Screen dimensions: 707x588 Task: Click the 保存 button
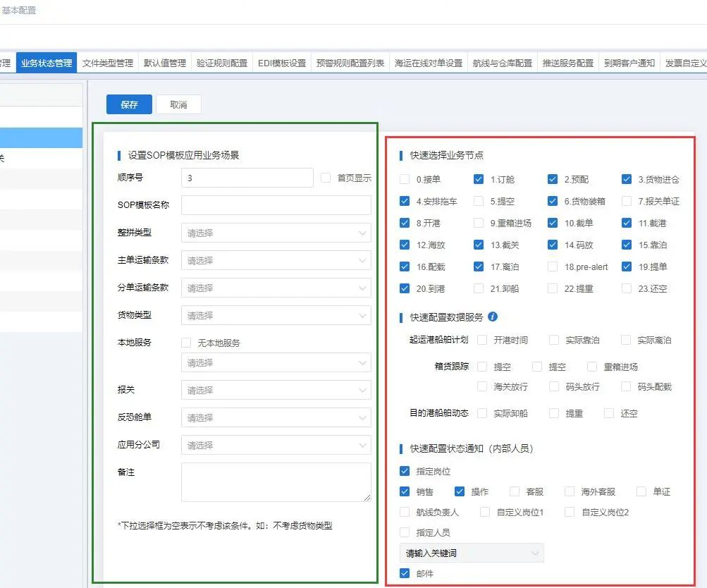(129, 104)
